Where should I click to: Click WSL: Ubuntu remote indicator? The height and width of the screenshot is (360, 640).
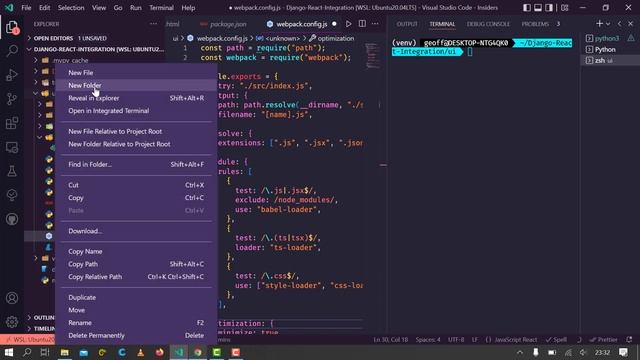(x=28, y=340)
